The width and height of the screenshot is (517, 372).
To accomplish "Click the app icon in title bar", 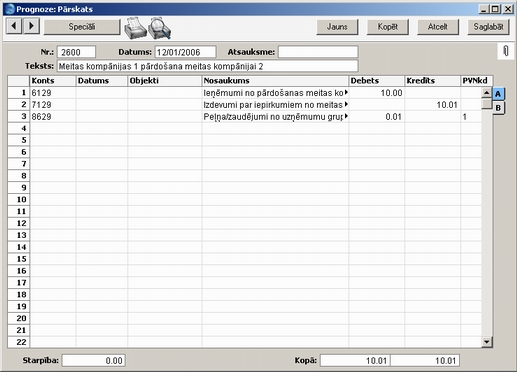I will 10,9.
